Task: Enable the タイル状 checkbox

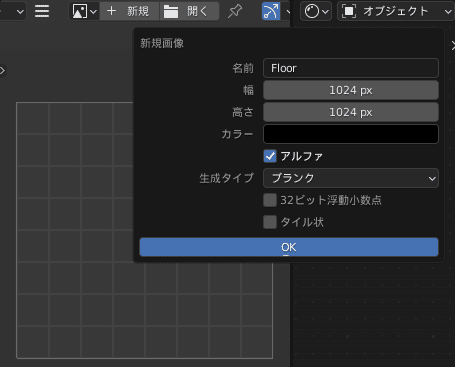Action: click(270, 222)
